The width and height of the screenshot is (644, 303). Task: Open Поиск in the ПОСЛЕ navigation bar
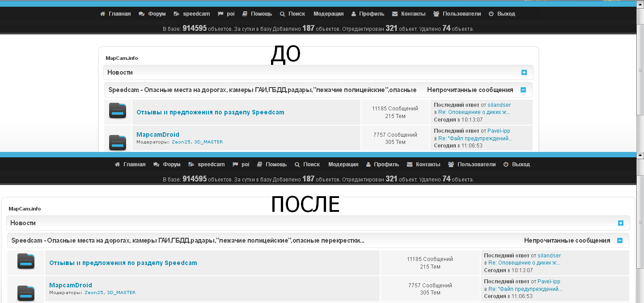tap(312, 164)
